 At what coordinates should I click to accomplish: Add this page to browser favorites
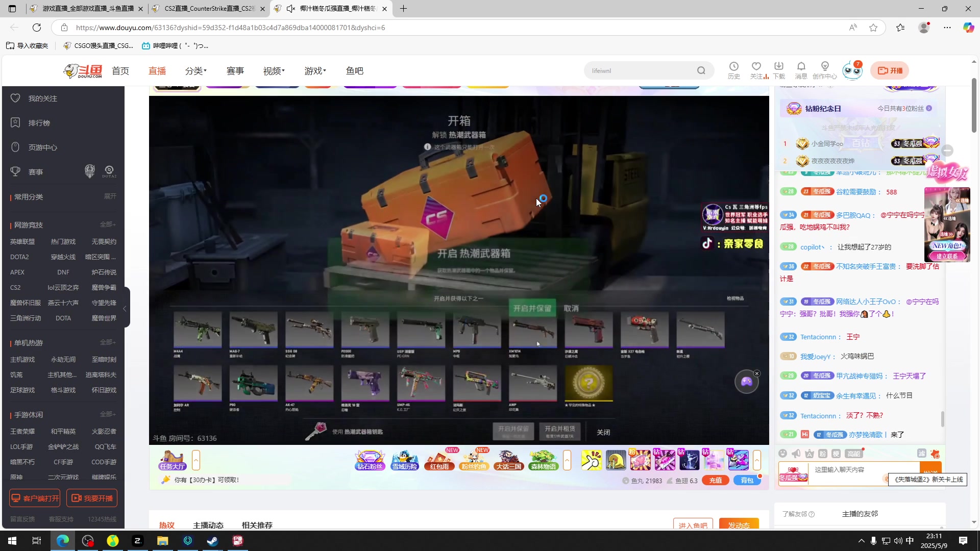(873, 28)
